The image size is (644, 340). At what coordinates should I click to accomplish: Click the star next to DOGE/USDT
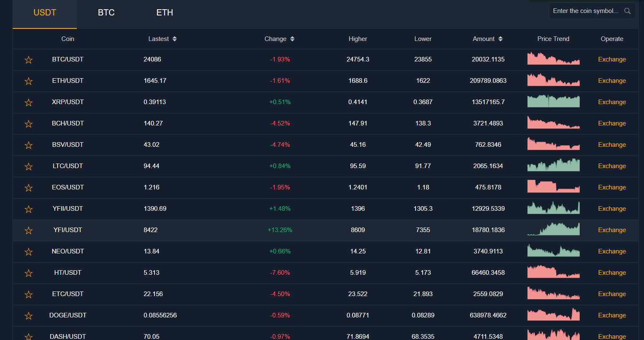(28, 316)
